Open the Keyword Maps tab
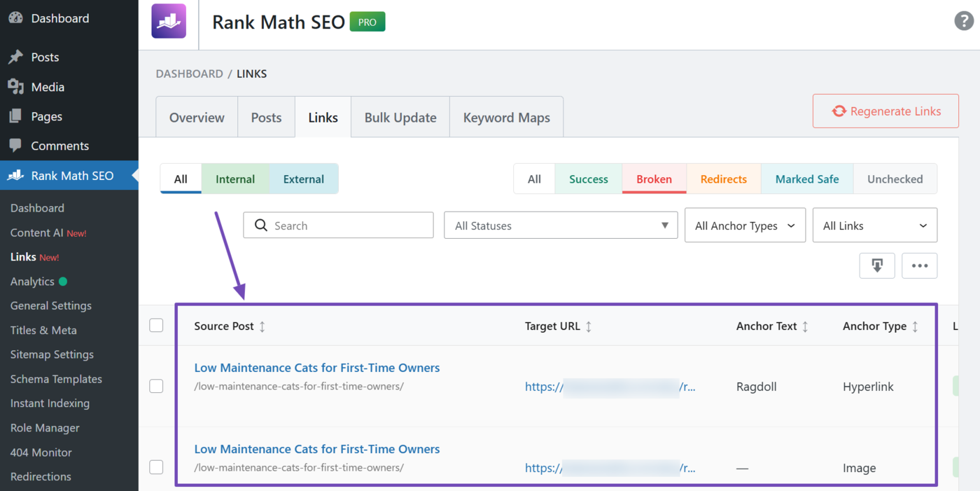Screen dimensions: 980x491 [506, 117]
